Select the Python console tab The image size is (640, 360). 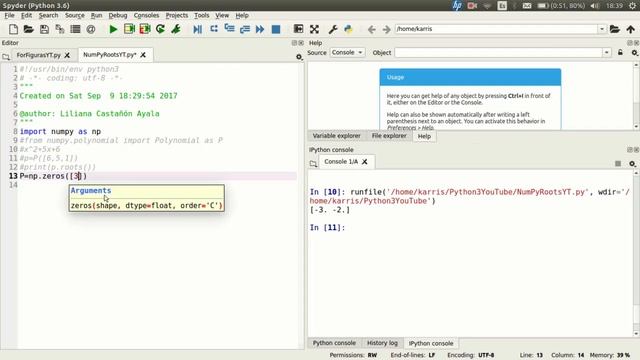point(334,343)
